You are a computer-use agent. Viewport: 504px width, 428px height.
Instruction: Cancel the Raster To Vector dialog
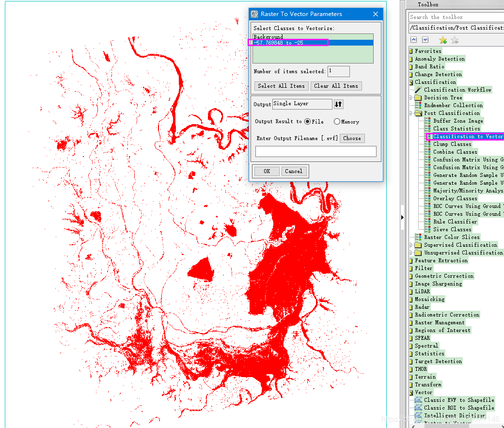[x=294, y=171]
